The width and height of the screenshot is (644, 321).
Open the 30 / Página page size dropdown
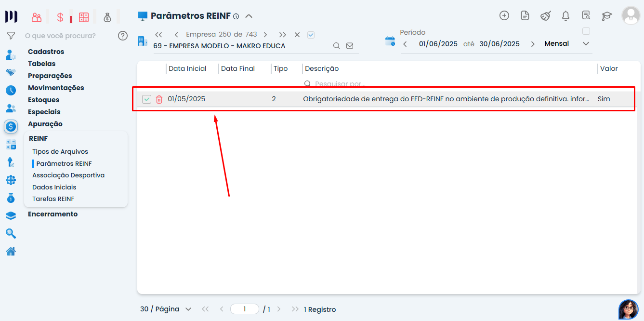tap(166, 309)
